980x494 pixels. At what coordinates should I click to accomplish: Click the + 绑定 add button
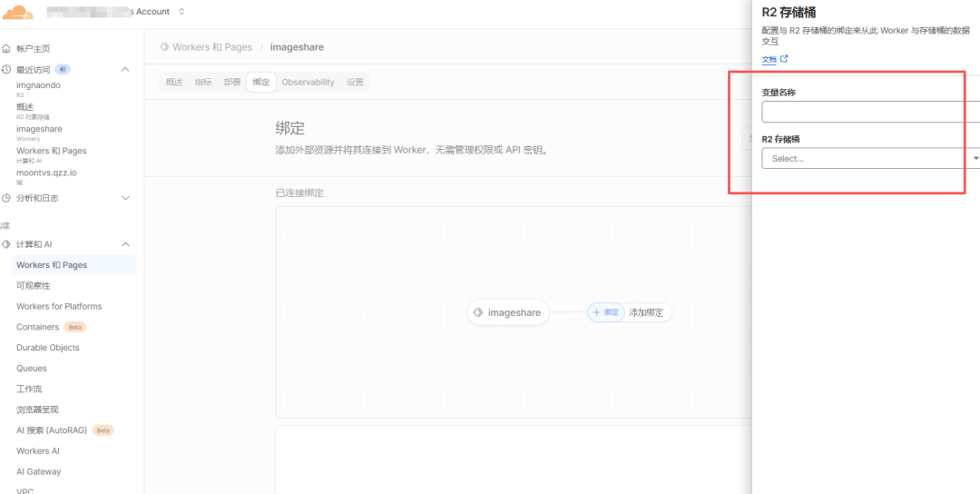pos(605,312)
